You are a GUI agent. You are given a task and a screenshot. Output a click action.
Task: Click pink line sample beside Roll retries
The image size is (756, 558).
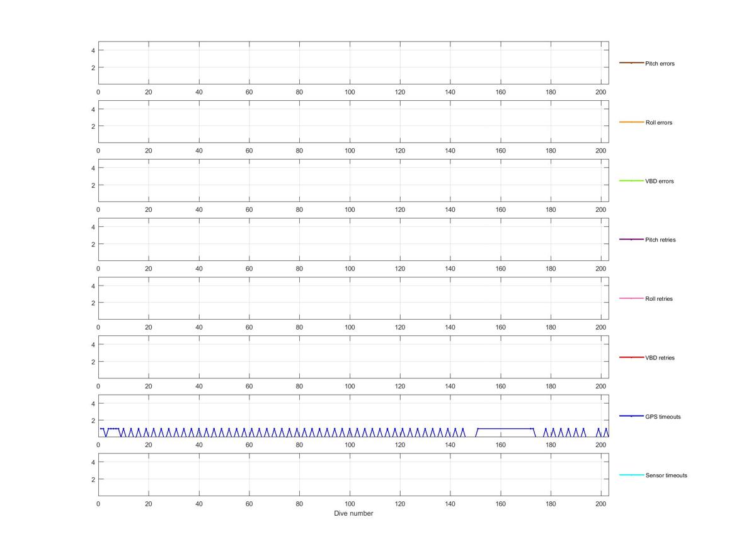coord(631,298)
